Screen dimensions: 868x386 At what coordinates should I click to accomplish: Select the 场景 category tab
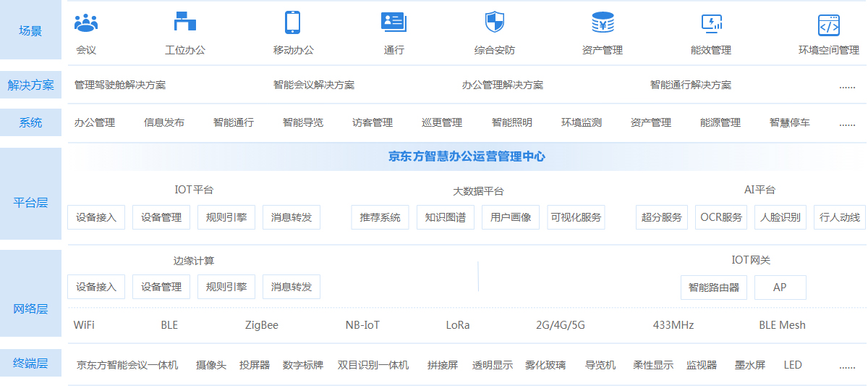pyautogui.click(x=30, y=30)
